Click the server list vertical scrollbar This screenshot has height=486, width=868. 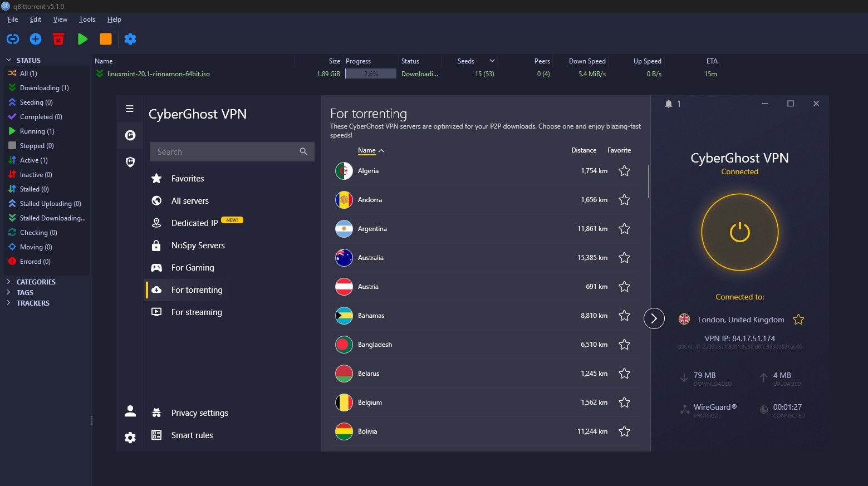point(649,182)
